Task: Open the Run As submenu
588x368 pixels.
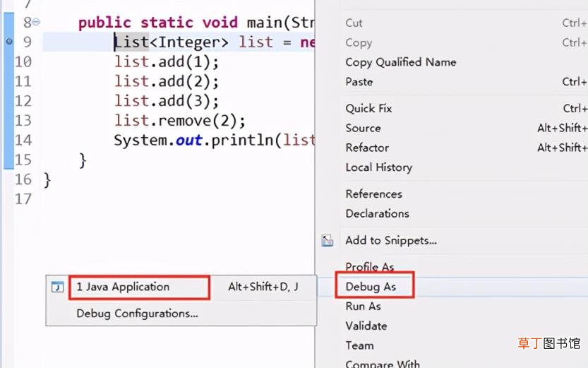Action: pyautogui.click(x=363, y=306)
